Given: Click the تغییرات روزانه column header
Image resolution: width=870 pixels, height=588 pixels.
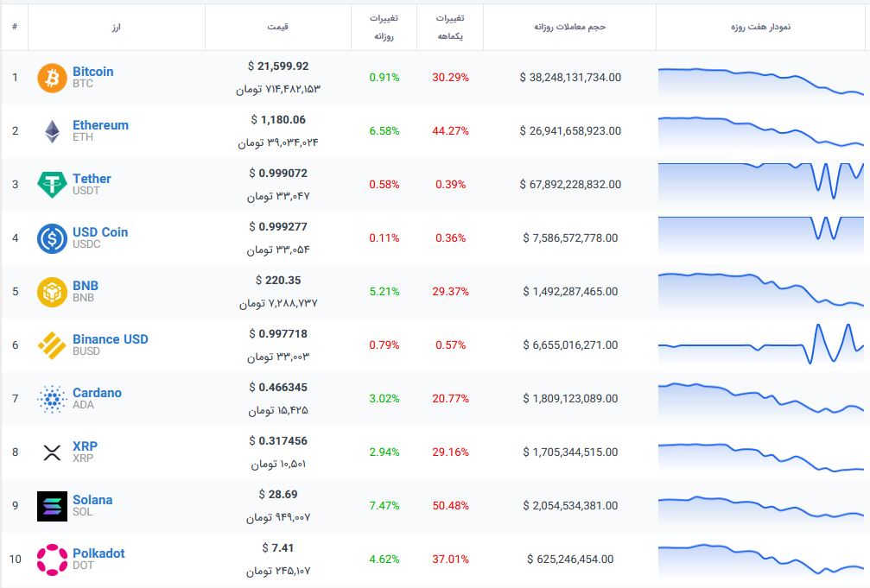Looking at the screenshot, I should (x=384, y=27).
